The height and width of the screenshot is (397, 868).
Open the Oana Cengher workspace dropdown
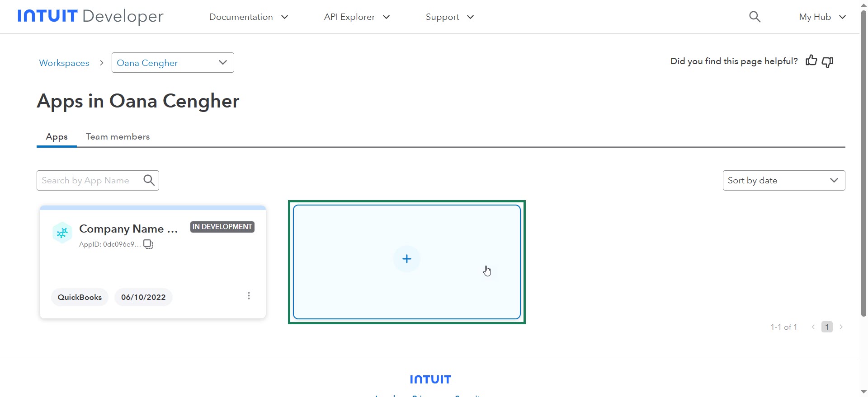(173, 63)
